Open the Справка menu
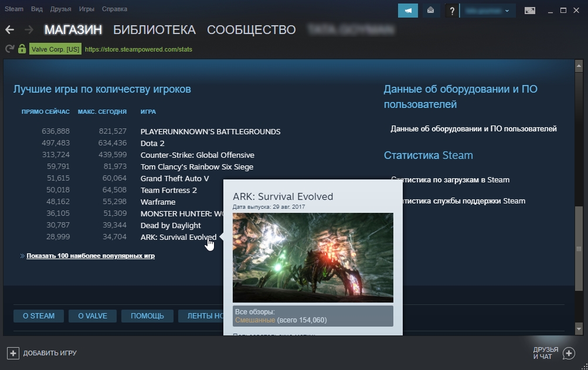 [x=114, y=9]
